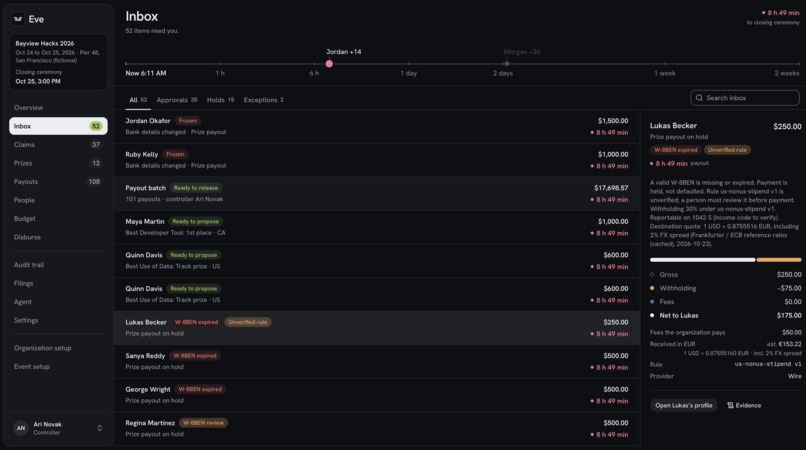Open the Agent page
Viewport: 806px width, 450px height.
click(x=58, y=302)
